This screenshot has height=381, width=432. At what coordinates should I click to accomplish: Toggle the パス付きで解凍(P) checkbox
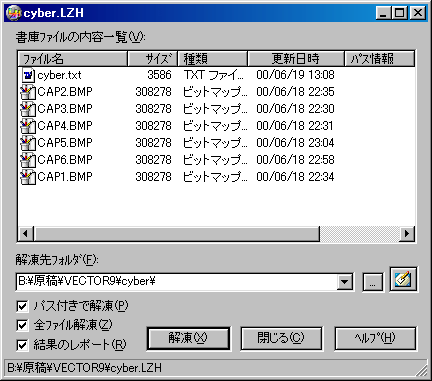click(x=22, y=306)
